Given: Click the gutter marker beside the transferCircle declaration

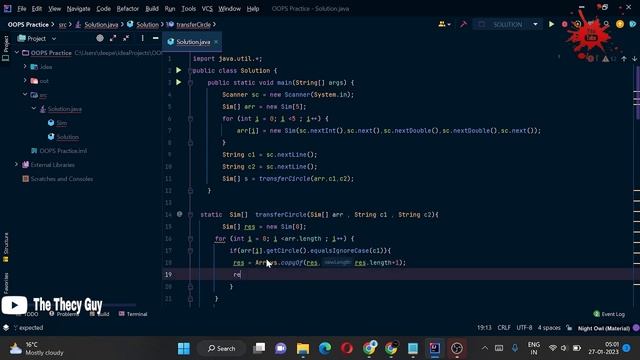Looking at the screenshot, I should click(180, 214).
